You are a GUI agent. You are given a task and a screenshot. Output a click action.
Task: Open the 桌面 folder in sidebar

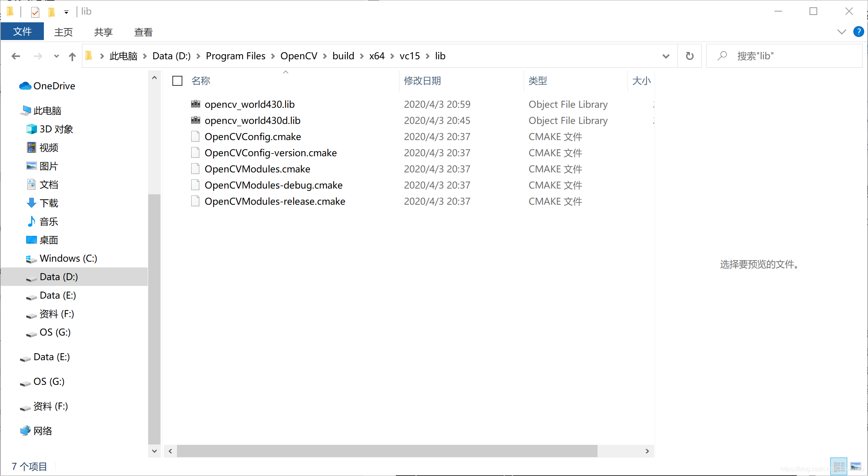coord(42,240)
